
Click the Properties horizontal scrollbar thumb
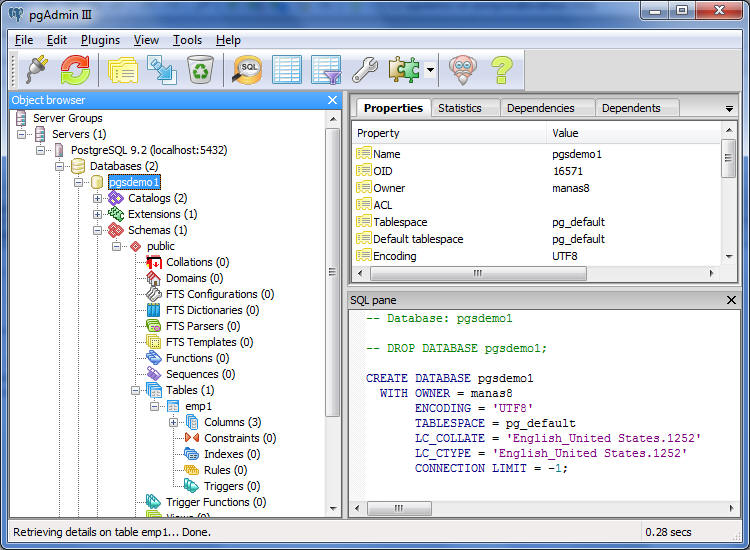point(478,273)
